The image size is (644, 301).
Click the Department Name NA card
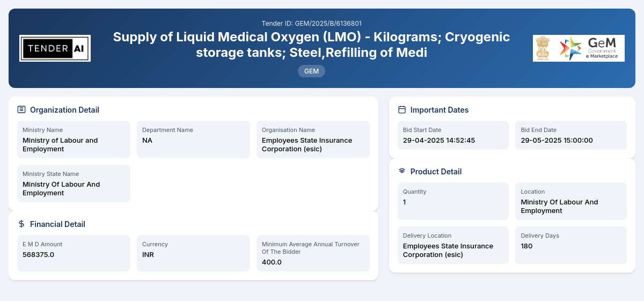tap(193, 140)
